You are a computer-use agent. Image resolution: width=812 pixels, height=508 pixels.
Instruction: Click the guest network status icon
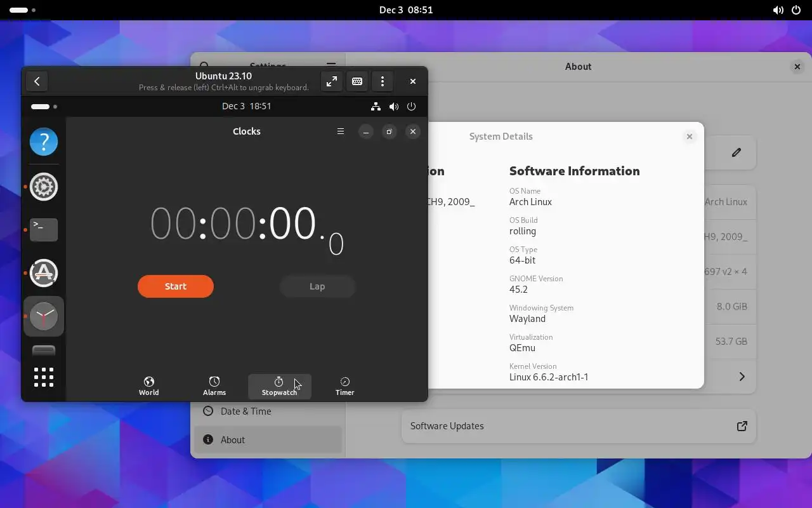point(376,106)
